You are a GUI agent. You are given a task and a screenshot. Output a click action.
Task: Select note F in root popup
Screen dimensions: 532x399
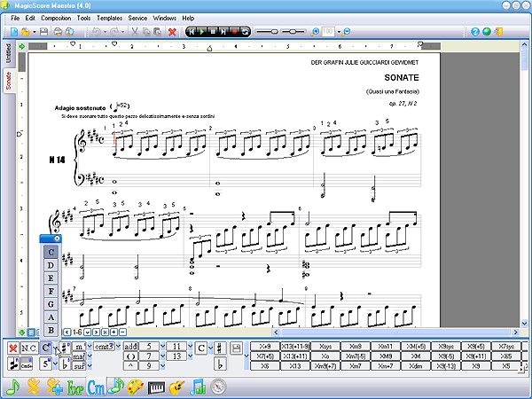point(51,291)
